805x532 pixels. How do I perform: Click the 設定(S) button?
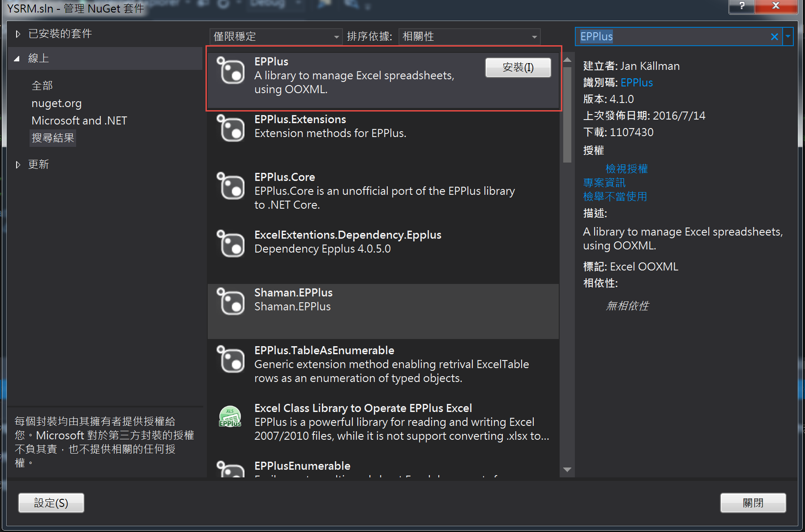(51, 503)
